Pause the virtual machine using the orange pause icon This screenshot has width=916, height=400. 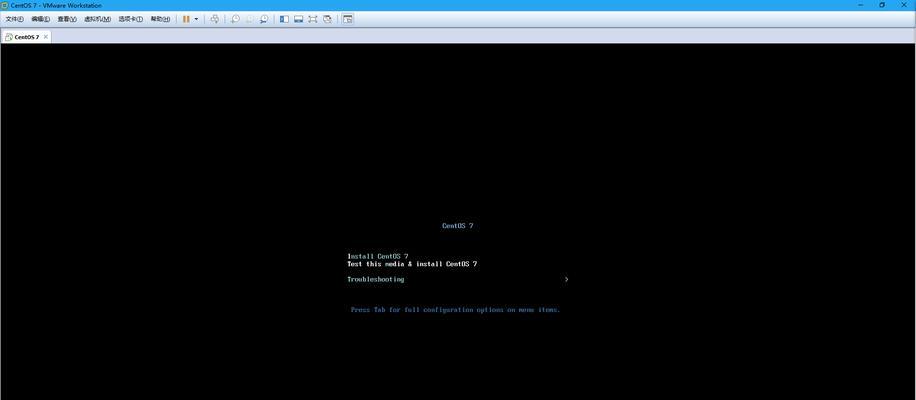tap(186, 19)
